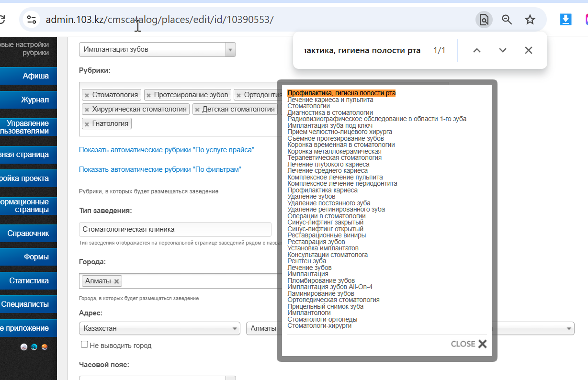Image resolution: width=588 pixels, height=380 pixels.
Task: Click Установка имплантатов in popup
Action: point(323,248)
